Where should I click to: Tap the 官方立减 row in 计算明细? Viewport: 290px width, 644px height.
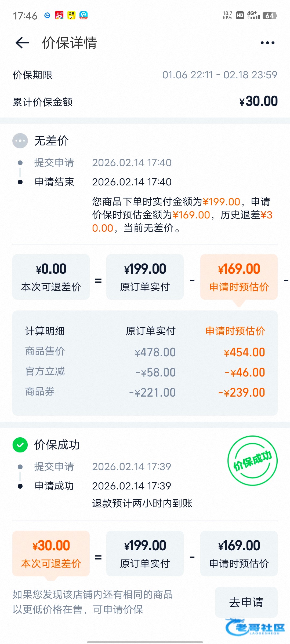click(x=145, y=372)
